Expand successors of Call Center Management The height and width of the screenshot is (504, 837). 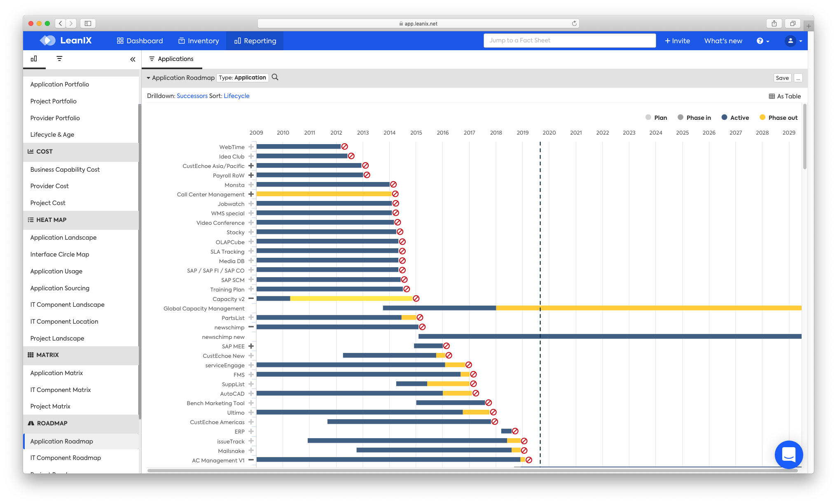tap(251, 194)
